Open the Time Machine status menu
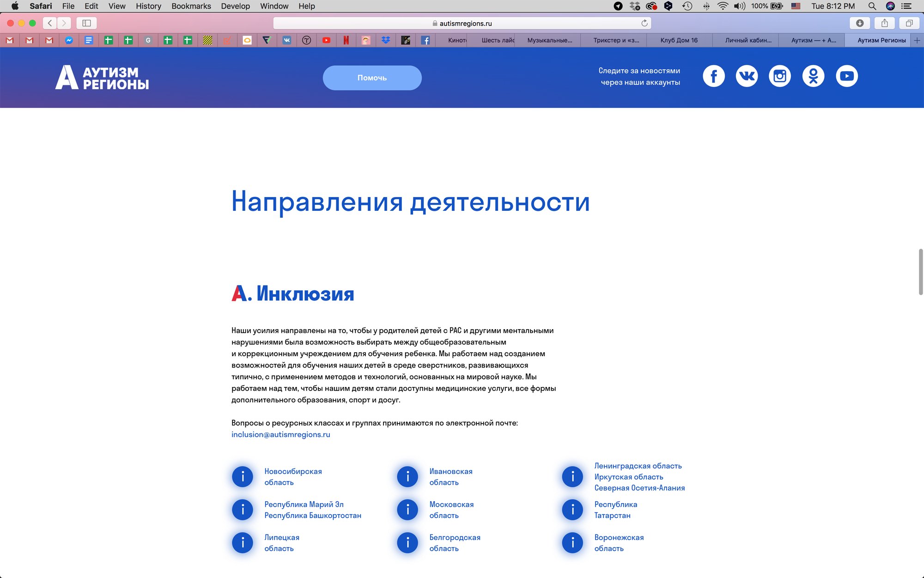The image size is (924, 578). (687, 6)
